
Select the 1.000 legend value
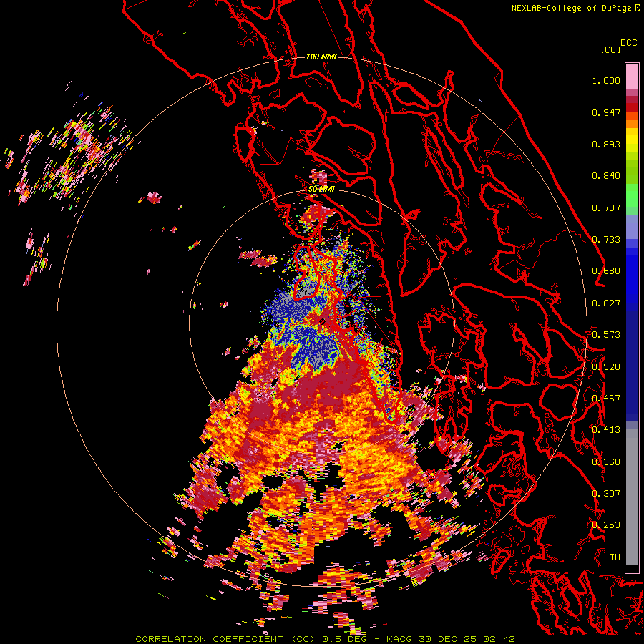click(606, 80)
